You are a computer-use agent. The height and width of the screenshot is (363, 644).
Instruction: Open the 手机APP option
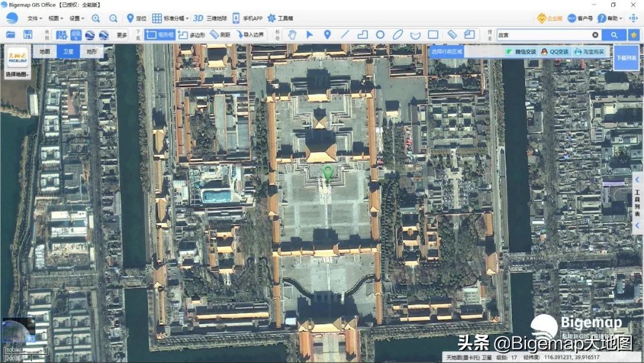247,19
